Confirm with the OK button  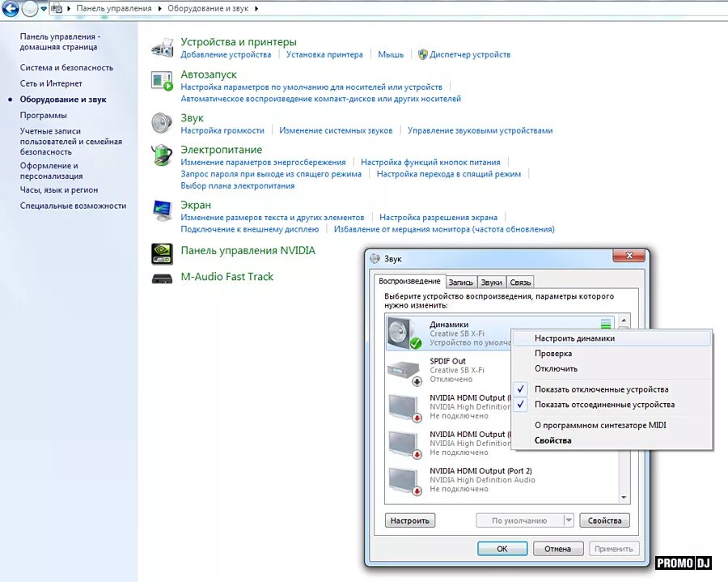tap(502, 549)
